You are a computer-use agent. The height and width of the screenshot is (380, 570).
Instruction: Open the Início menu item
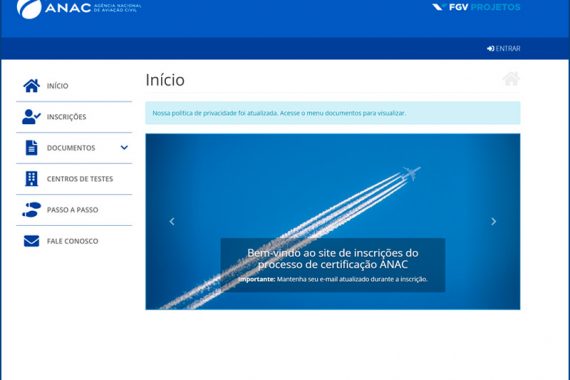tap(57, 86)
